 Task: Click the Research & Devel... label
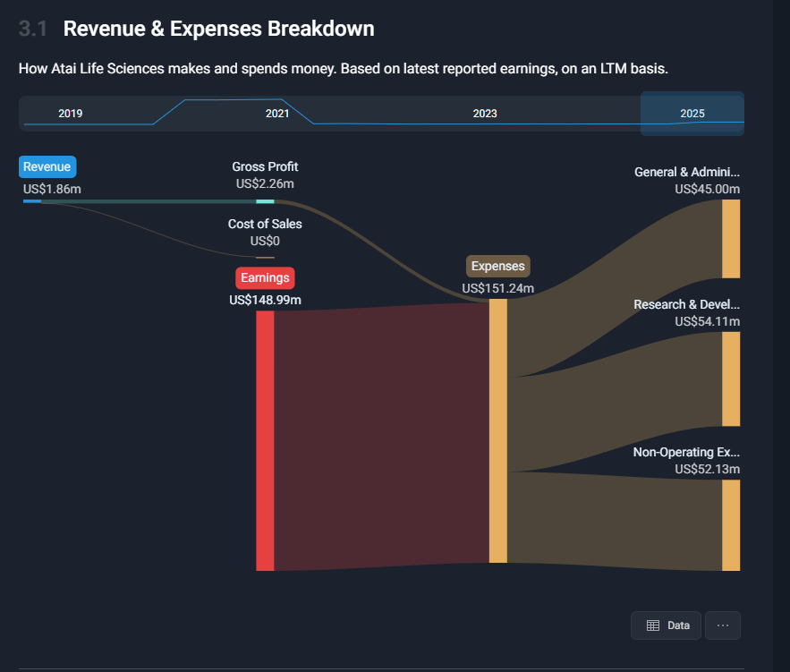687,305
